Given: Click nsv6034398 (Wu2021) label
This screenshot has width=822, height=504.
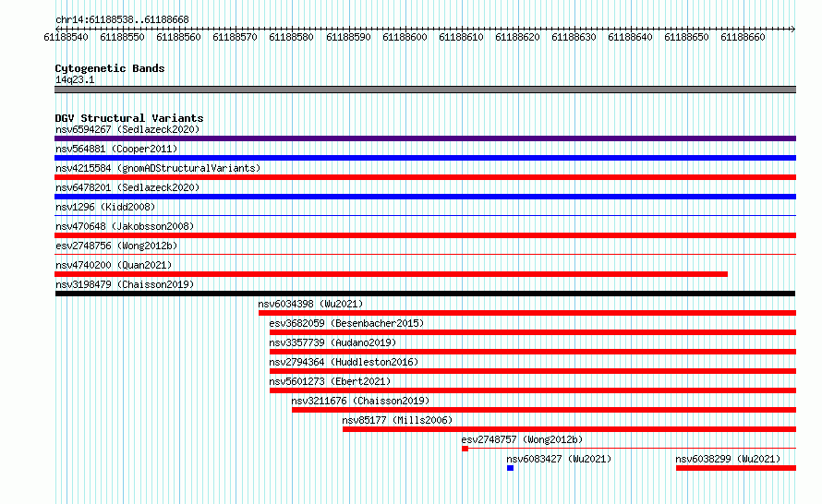Looking at the screenshot, I should click(310, 304).
